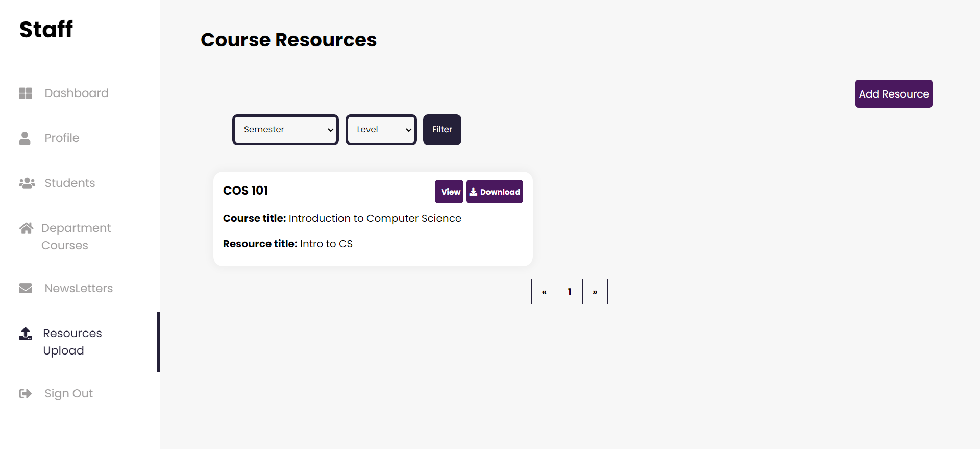The height and width of the screenshot is (449, 980).
Task: Click the Filter button
Action: [442, 129]
